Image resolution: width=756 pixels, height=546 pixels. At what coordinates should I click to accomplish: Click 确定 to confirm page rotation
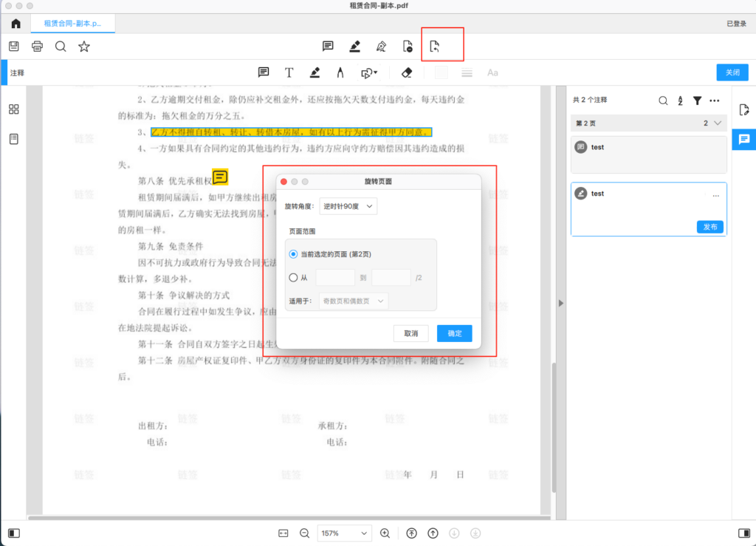pyautogui.click(x=454, y=333)
